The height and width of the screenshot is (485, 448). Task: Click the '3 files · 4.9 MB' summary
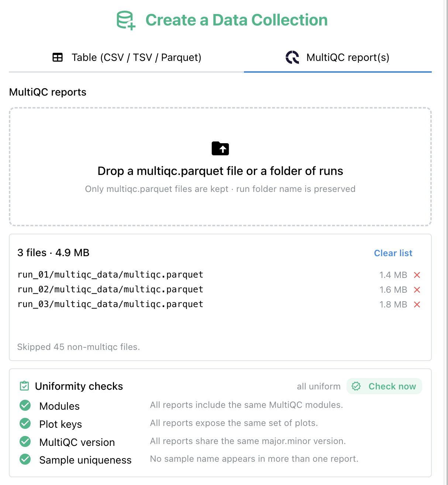pyautogui.click(x=54, y=253)
